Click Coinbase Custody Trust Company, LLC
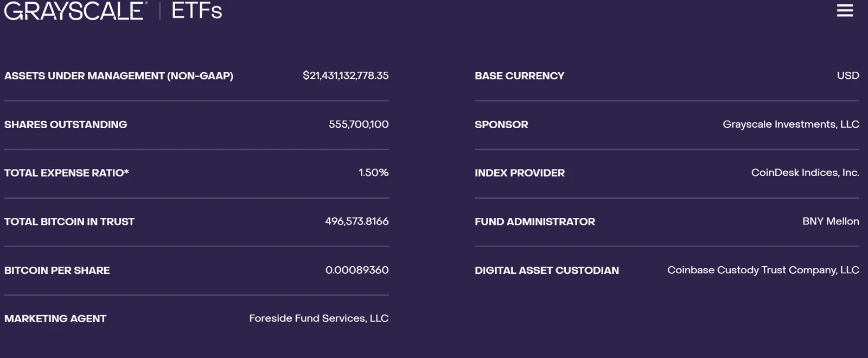 point(763,269)
